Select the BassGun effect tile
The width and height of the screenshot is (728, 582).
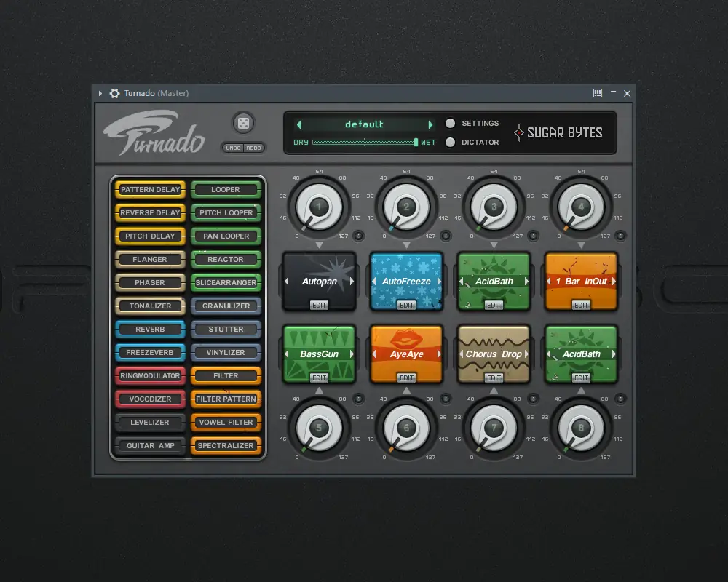pyautogui.click(x=319, y=353)
